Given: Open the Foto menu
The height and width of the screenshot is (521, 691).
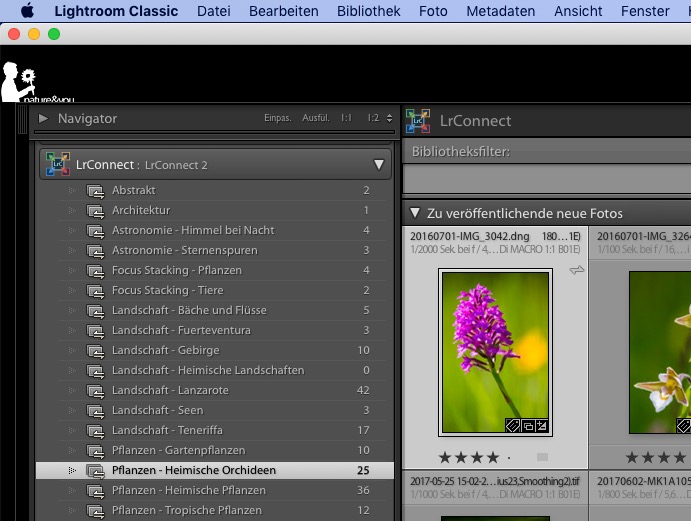Looking at the screenshot, I should click(433, 11).
